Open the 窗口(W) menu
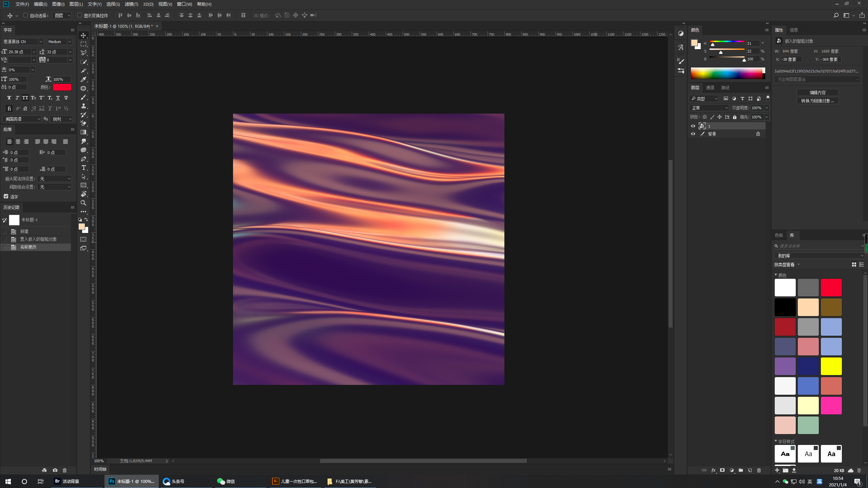Image resolution: width=868 pixels, height=488 pixels. 185,4
